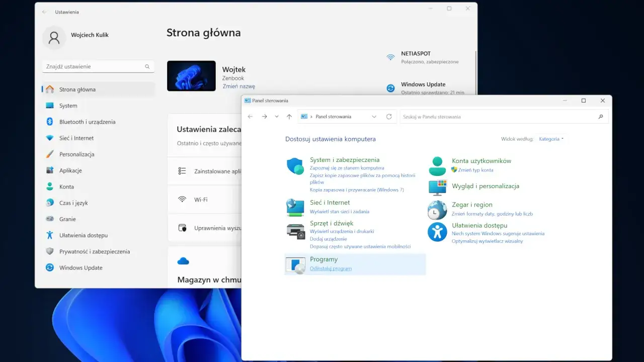Click the magnifier in Znajdź ustawienie box
Screen dimensions: 644x362
(147, 66)
